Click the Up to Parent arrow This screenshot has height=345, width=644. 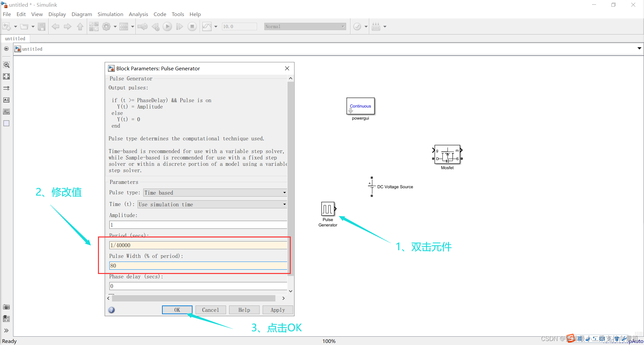pyautogui.click(x=80, y=26)
